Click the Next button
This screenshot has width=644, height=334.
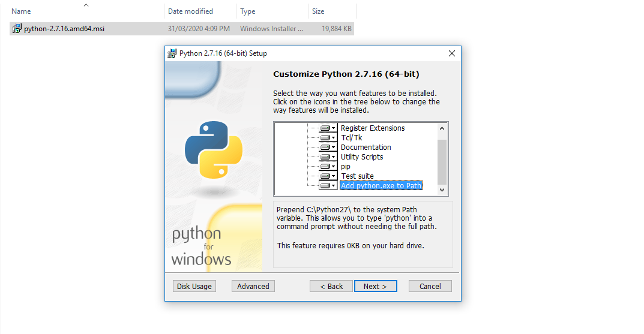[x=375, y=286]
